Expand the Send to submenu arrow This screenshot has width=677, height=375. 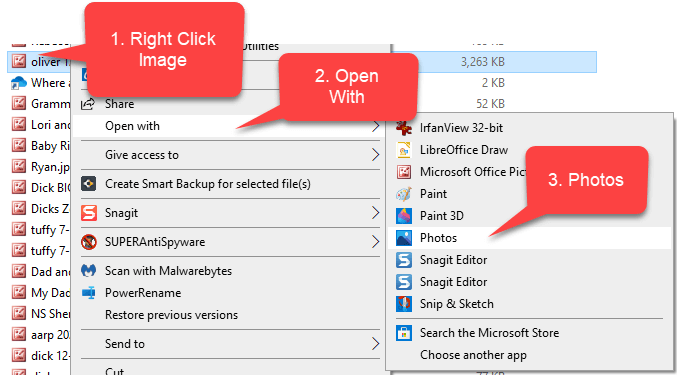(x=375, y=343)
